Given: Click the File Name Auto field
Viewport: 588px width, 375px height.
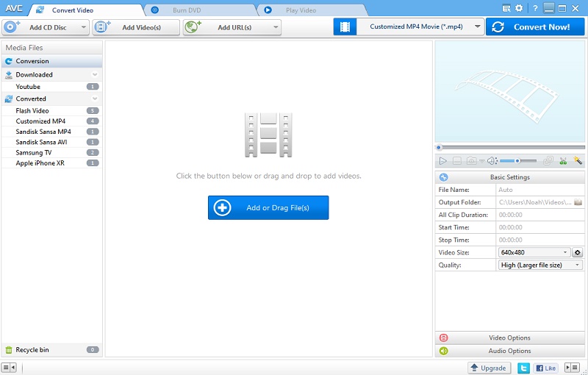Looking at the screenshot, I should pyautogui.click(x=540, y=190).
